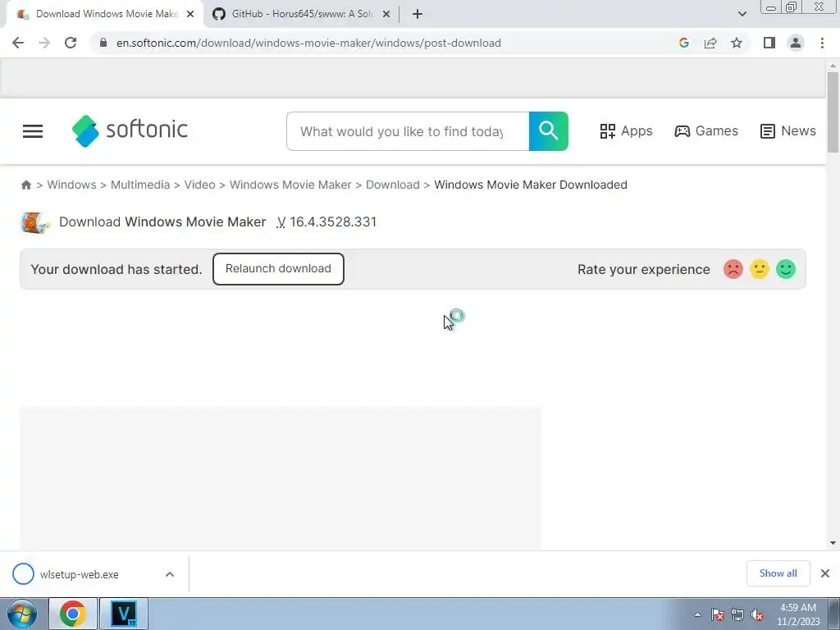This screenshot has width=840, height=630.
Task: Switch to the GitHub Horus645/swww tab
Action: tap(302, 14)
